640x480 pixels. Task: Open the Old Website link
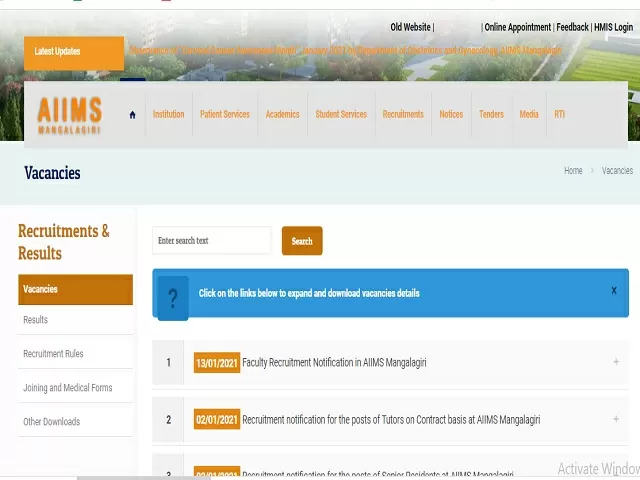(410, 27)
